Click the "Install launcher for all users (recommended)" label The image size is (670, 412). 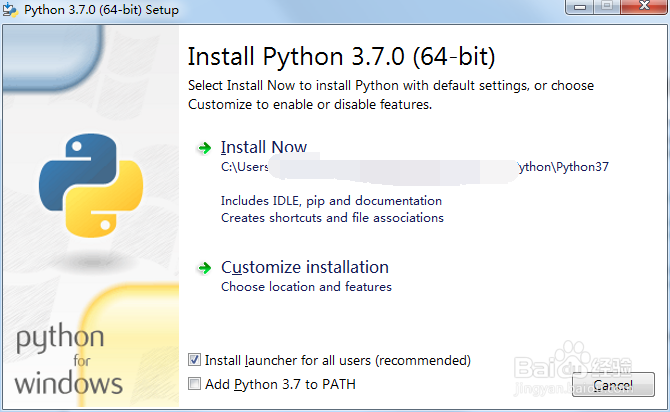337,360
